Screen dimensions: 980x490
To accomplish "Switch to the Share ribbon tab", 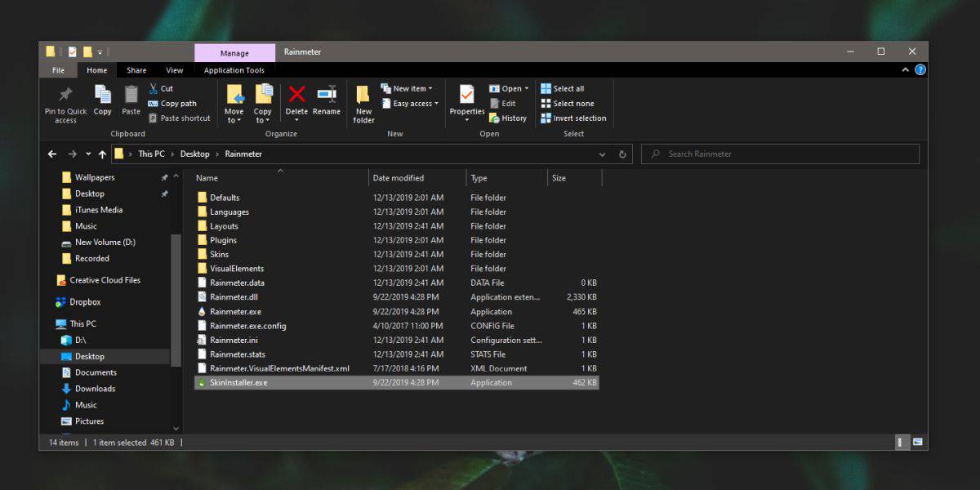I will (136, 70).
